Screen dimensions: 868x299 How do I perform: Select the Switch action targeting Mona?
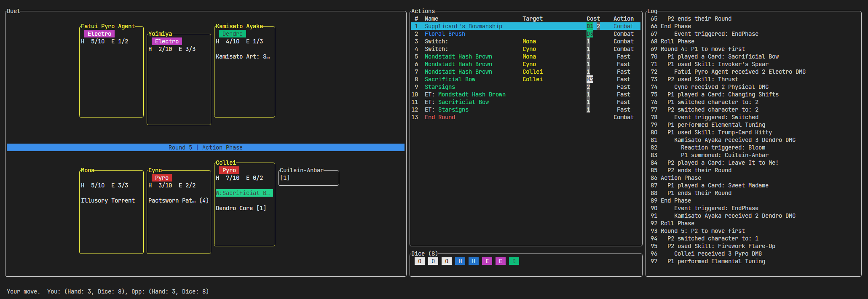click(526, 41)
